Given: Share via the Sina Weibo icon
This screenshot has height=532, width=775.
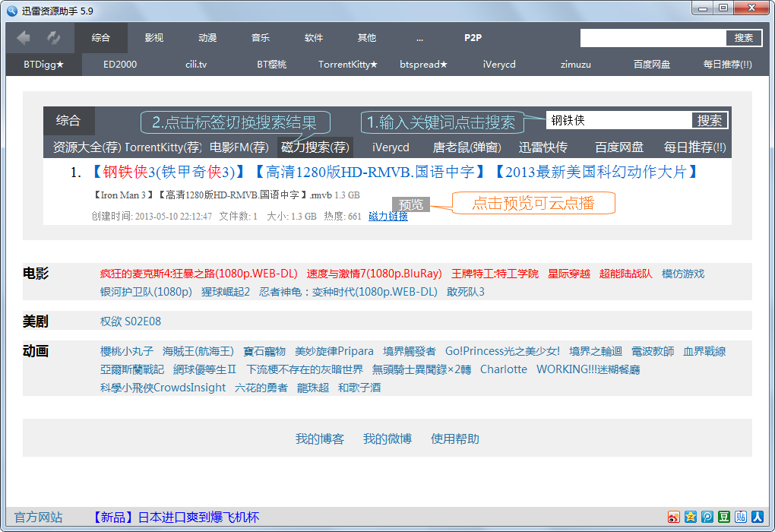Looking at the screenshot, I should 674,517.
